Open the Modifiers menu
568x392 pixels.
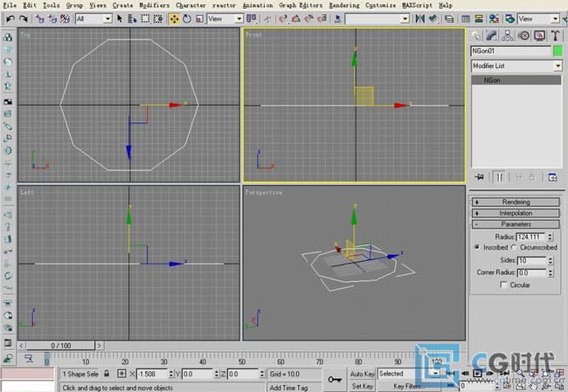(x=155, y=5)
